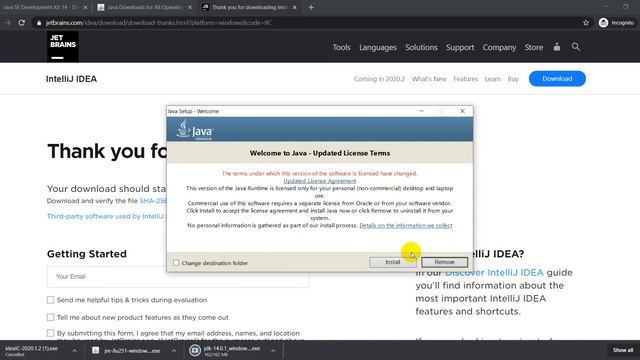Switch to the Java SE Development Kit tab
The image size is (640, 360).
click(x=41, y=7)
